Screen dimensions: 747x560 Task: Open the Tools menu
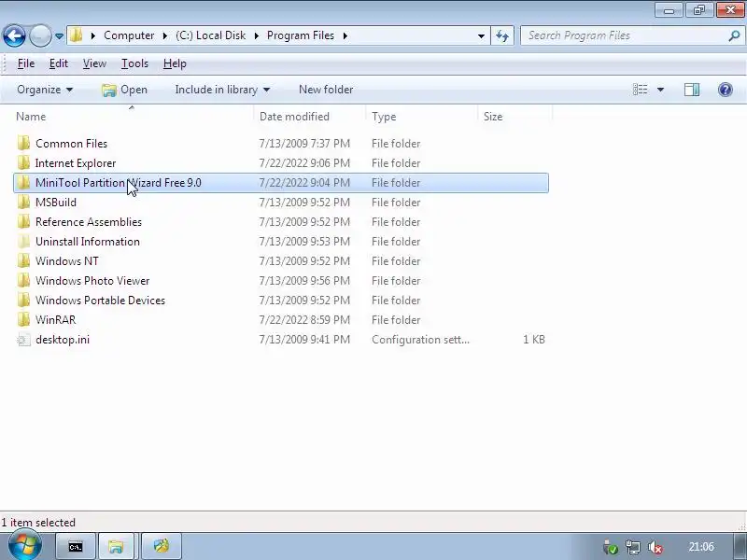(x=134, y=63)
